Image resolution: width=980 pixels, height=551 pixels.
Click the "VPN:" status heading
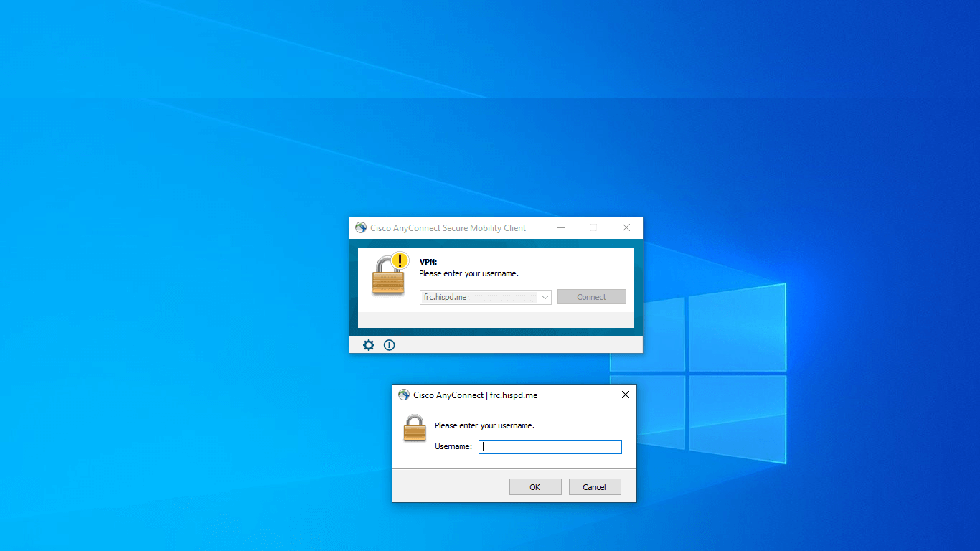[428, 263]
